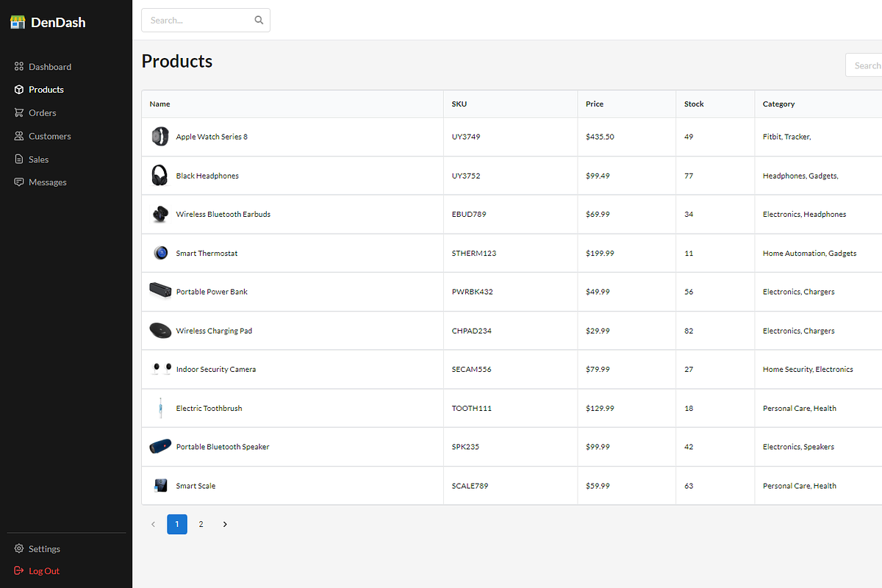Screen dimensions: 882x588
Task: Click the Apple Watch Series 8 thumbnail
Action: click(160, 137)
